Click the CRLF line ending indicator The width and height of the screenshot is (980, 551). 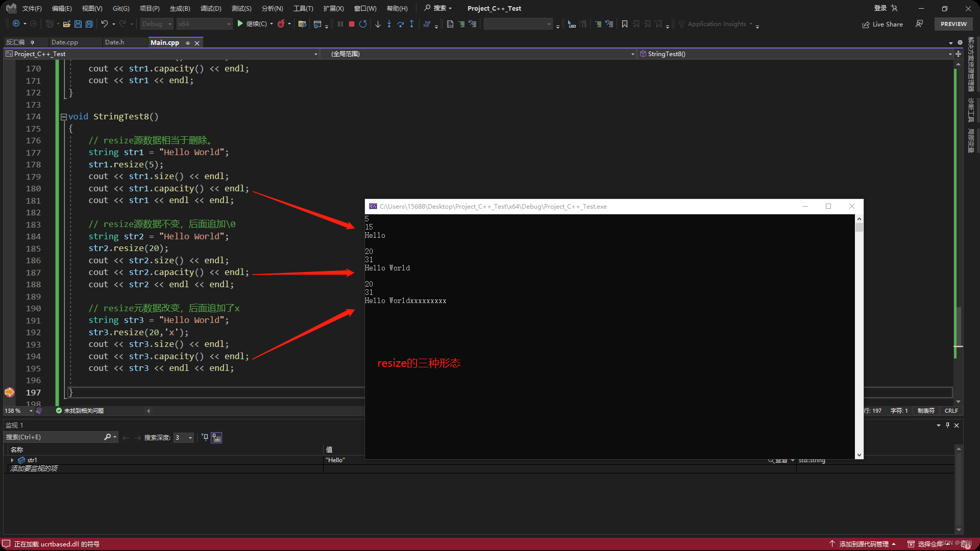[x=951, y=411]
